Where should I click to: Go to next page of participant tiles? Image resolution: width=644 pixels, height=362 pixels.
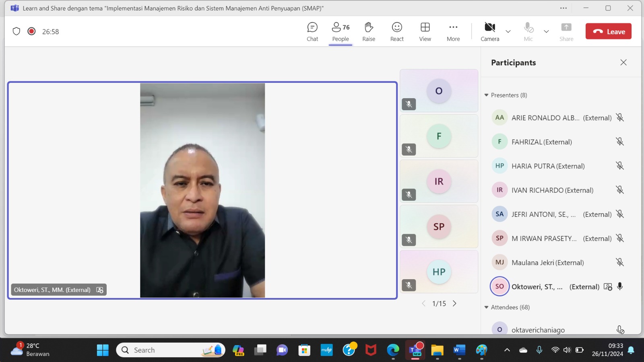pos(454,304)
